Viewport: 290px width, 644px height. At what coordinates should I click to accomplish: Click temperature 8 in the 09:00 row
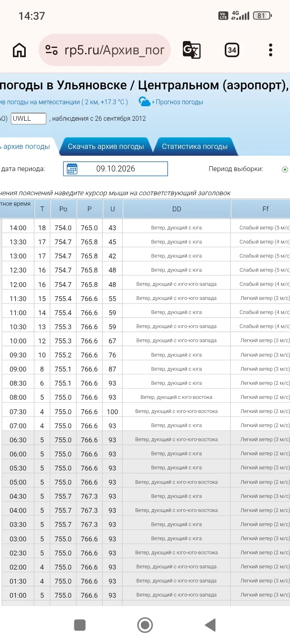[x=42, y=369]
